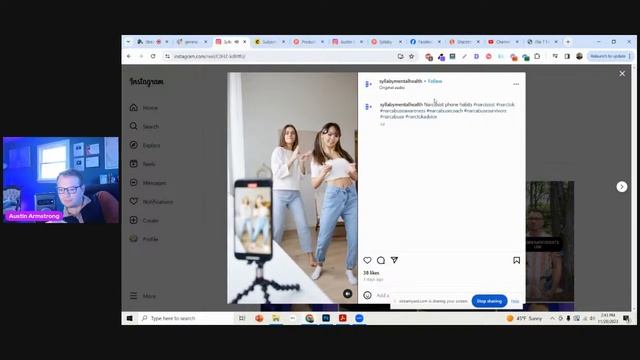Click the Original audio link

pos(392,87)
